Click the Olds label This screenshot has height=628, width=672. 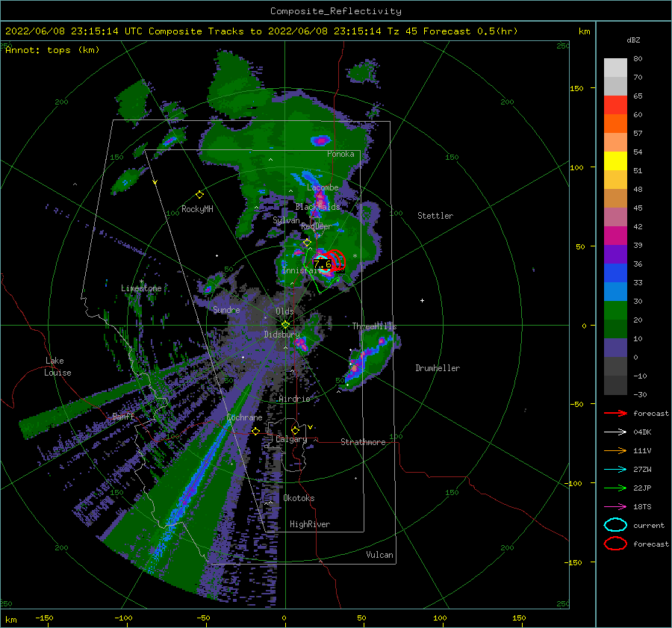click(x=284, y=311)
